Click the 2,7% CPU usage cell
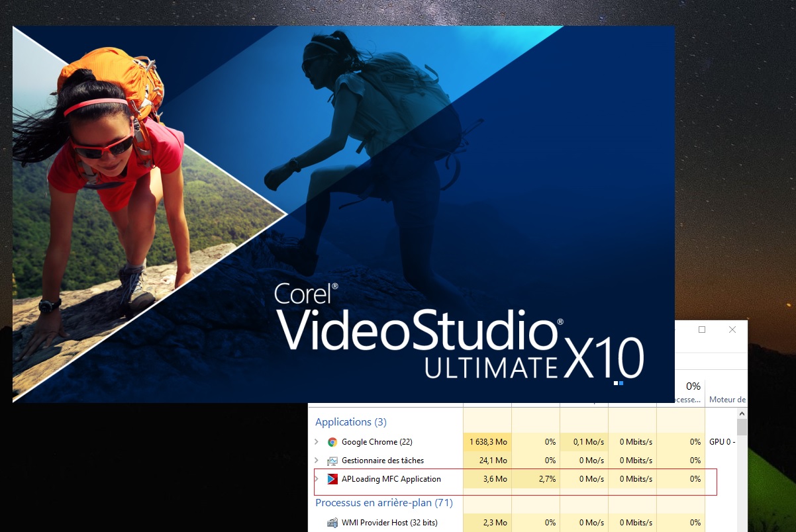 [x=536, y=479]
